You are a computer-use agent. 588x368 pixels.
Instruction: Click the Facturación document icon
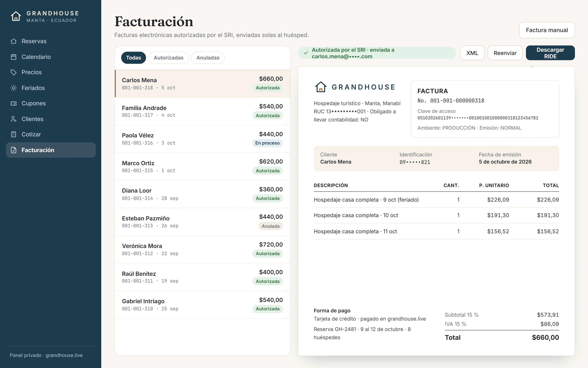(14, 150)
